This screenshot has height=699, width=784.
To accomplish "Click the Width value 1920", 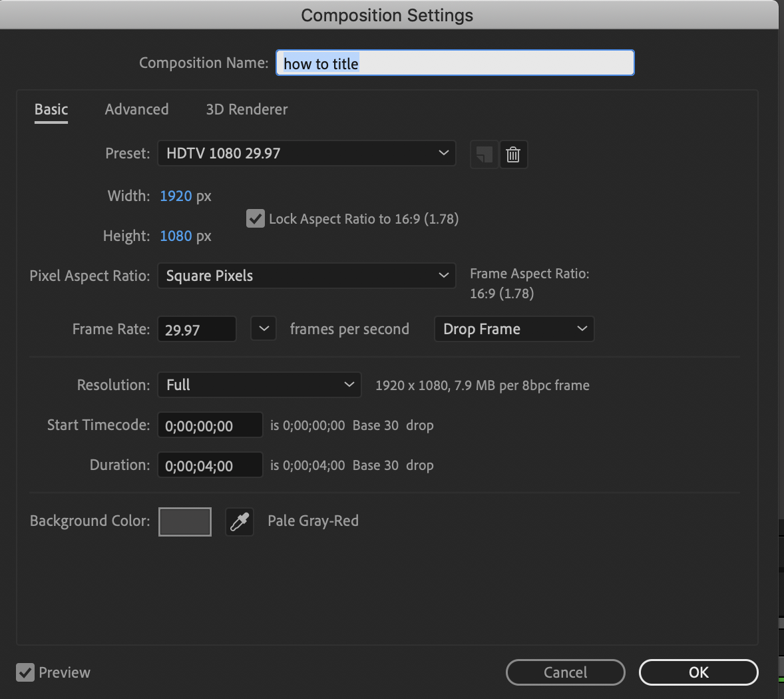I will (x=176, y=196).
